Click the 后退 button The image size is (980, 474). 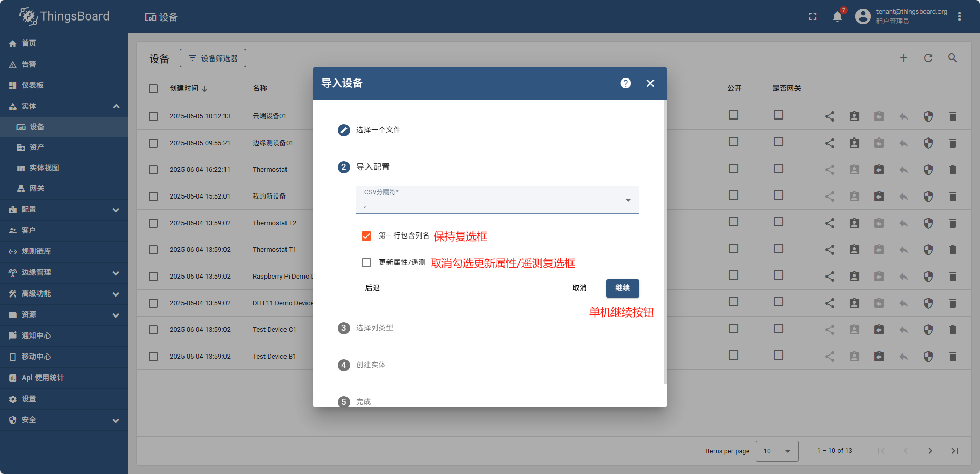click(x=372, y=288)
